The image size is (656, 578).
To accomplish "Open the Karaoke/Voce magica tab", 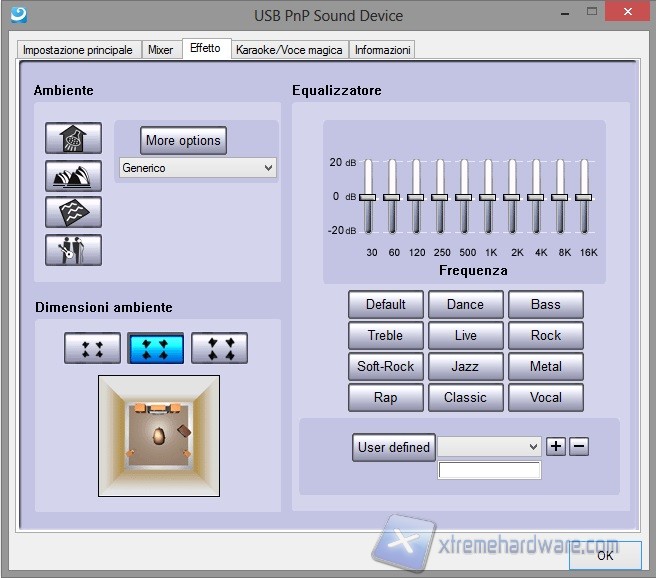I will click(289, 50).
